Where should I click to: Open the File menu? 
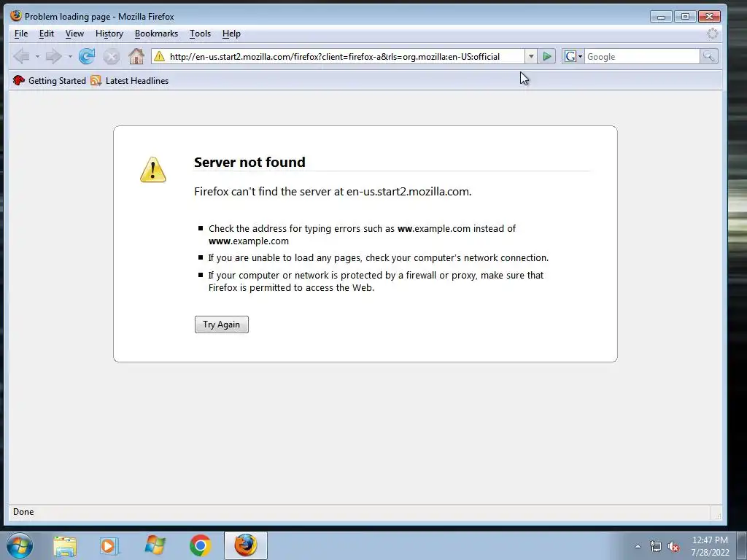21,34
